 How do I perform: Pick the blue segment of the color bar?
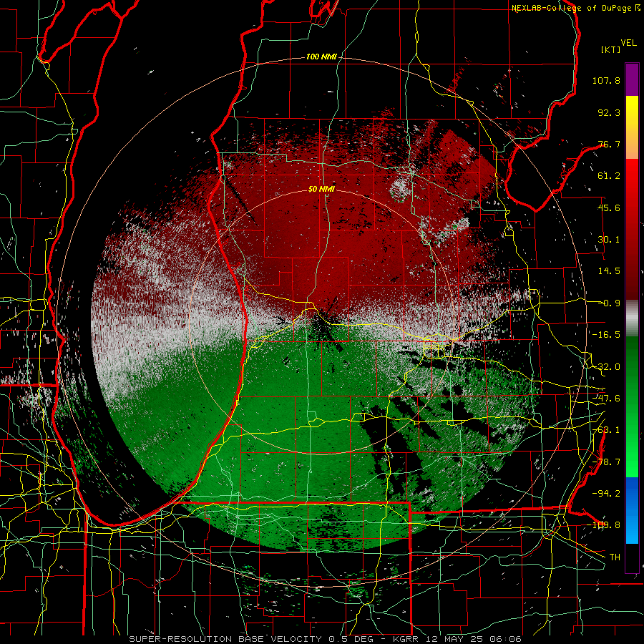point(632,510)
